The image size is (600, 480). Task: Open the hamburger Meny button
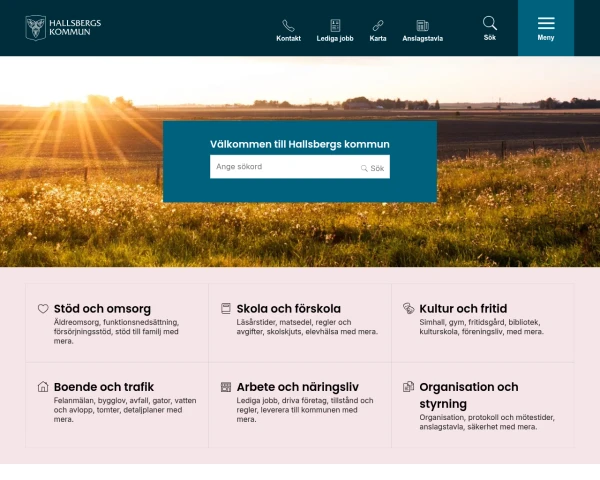546,28
